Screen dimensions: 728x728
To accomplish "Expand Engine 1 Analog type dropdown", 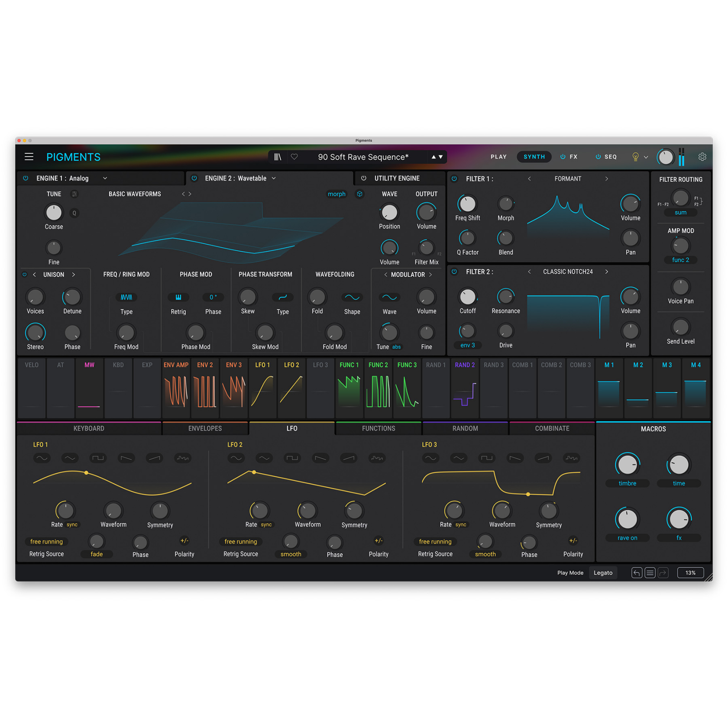I will coord(105,178).
